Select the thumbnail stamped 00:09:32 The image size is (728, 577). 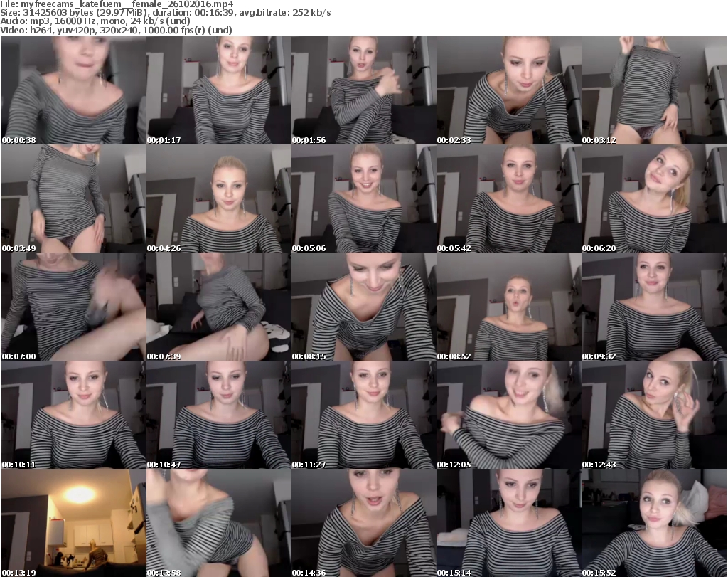tap(654, 307)
